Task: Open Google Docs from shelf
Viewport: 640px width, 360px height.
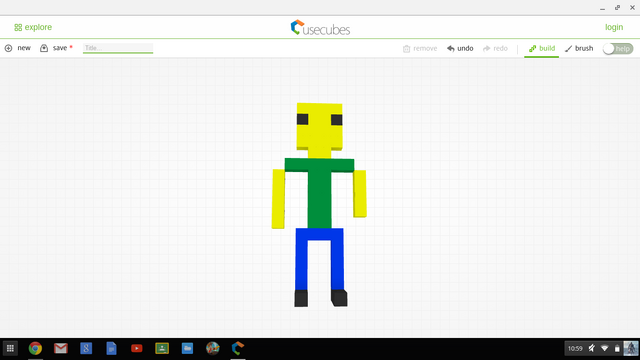Action: [111, 348]
